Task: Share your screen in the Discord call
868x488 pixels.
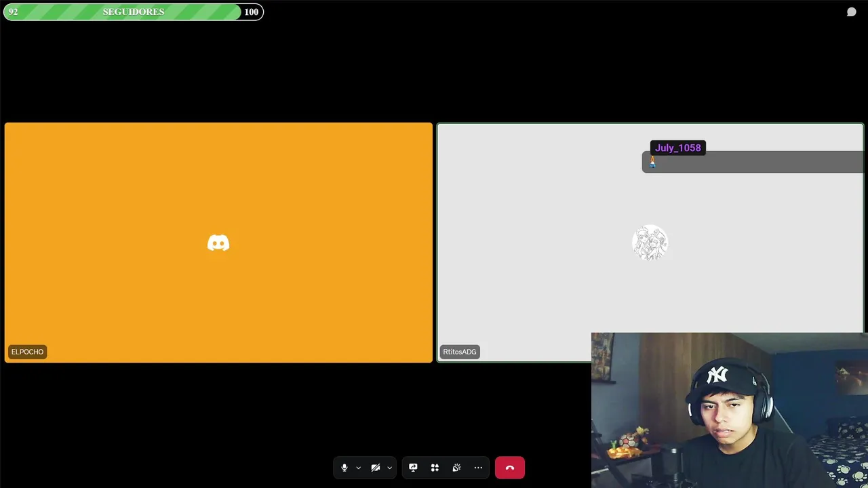Action: 413,468
